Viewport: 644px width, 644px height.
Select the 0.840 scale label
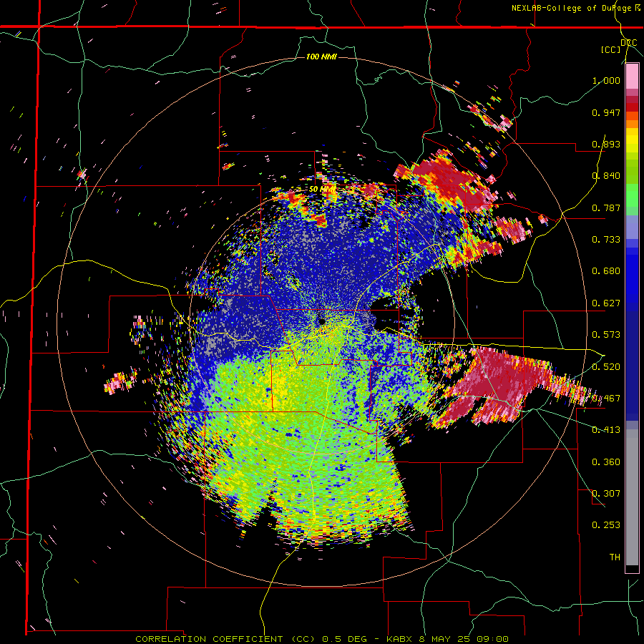pos(606,176)
